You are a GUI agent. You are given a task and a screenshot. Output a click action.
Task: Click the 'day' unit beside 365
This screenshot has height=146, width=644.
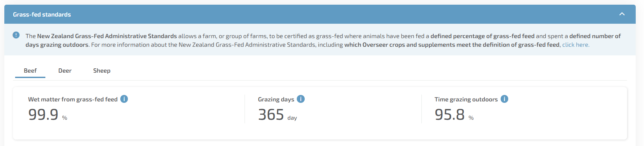tap(292, 118)
